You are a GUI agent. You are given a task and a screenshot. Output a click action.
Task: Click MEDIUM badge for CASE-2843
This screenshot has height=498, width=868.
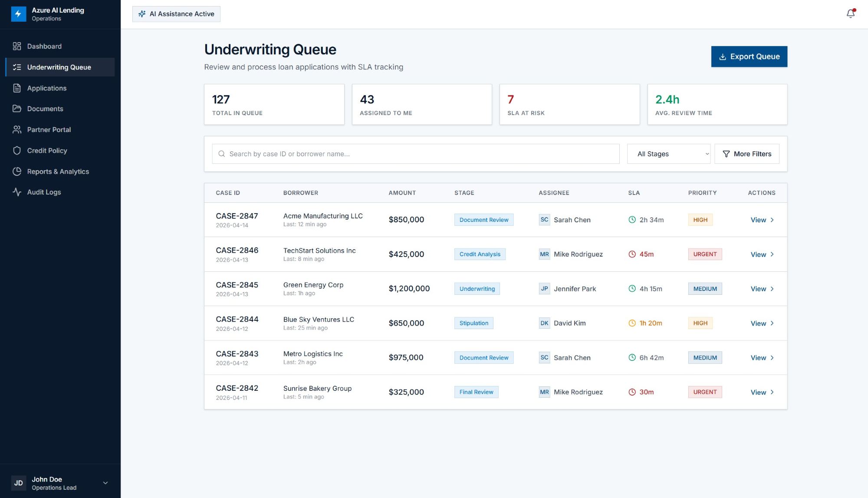[705, 358]
